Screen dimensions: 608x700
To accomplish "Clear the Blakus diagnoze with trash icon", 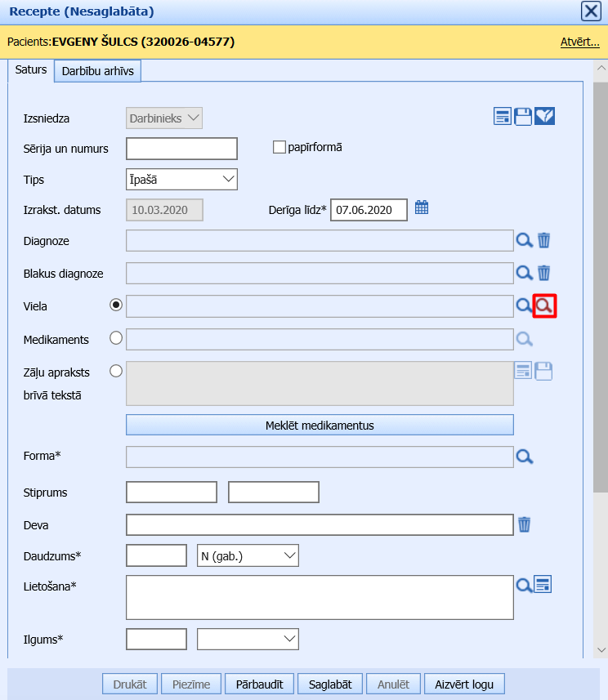I will tap(544, 273).
